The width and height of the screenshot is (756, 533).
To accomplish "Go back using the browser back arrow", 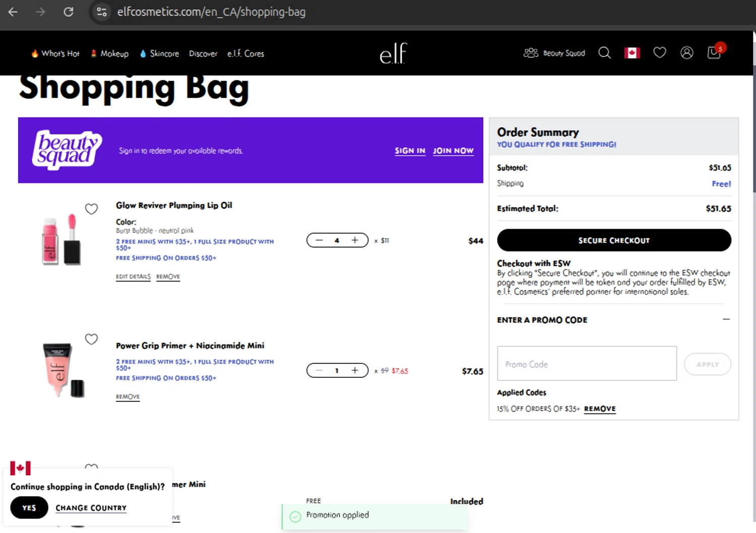I will (13, 12).
